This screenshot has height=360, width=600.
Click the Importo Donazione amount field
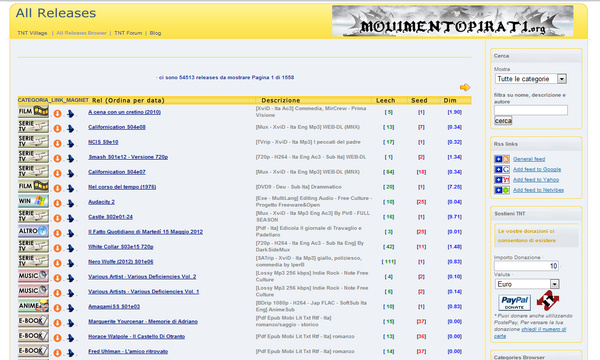[526, 266]
